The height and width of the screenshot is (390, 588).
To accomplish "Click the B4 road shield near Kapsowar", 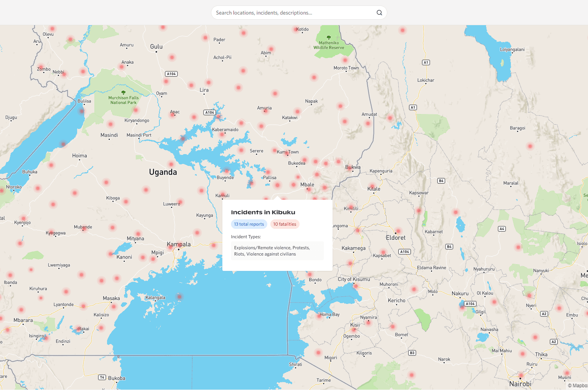I will coord(441,181).
